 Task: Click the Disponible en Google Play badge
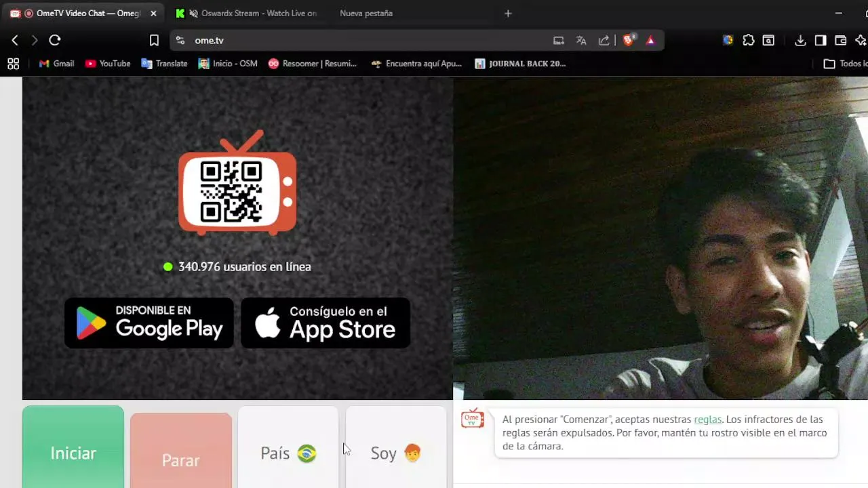149,323
